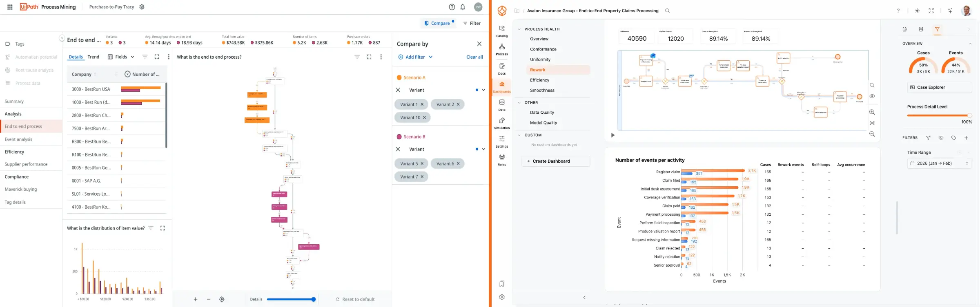Click the Create Dashboard button
The image size is (980, 307).
(x=556, y=161)
